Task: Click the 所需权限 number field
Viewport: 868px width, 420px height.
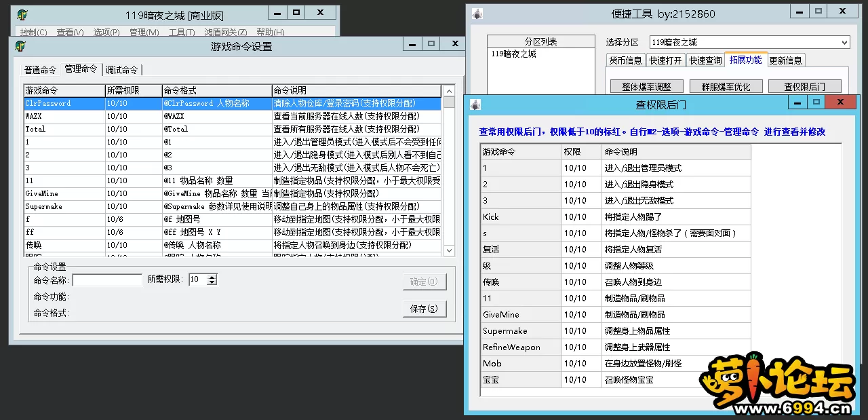Action: [197, 280]
